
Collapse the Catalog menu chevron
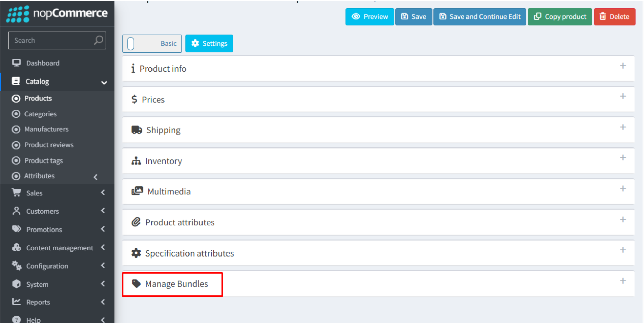[x=104, y=82]
